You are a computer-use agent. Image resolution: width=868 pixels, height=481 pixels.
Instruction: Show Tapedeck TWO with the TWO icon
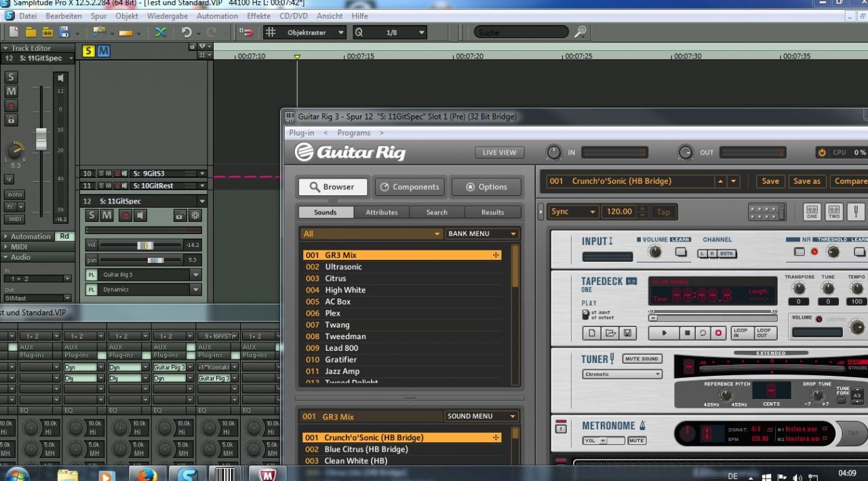833,212
